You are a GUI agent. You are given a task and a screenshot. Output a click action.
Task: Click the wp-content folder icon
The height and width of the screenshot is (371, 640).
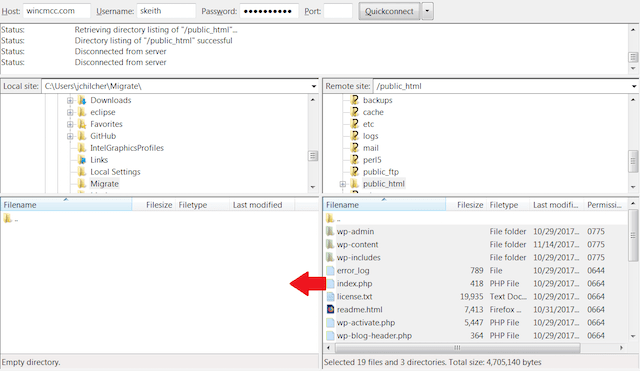pyautogui.click(x=331, y=244)
